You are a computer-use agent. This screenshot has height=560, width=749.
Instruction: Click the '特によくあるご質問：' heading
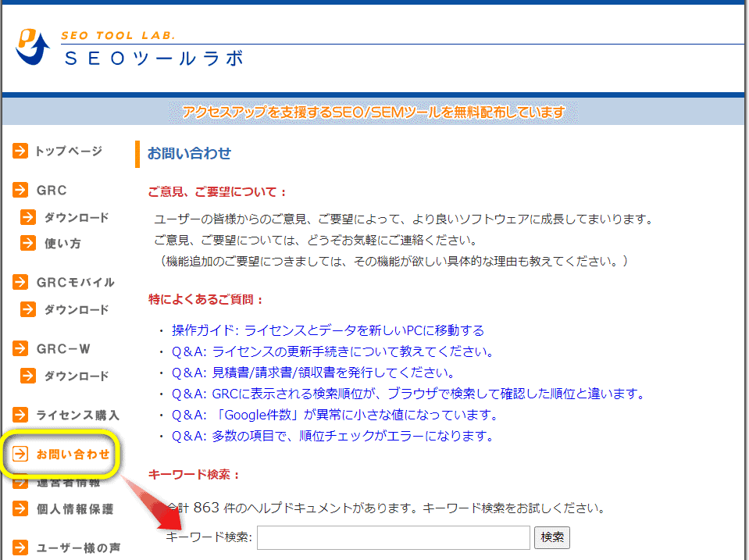pyautogui.click(x=206, y=299)
